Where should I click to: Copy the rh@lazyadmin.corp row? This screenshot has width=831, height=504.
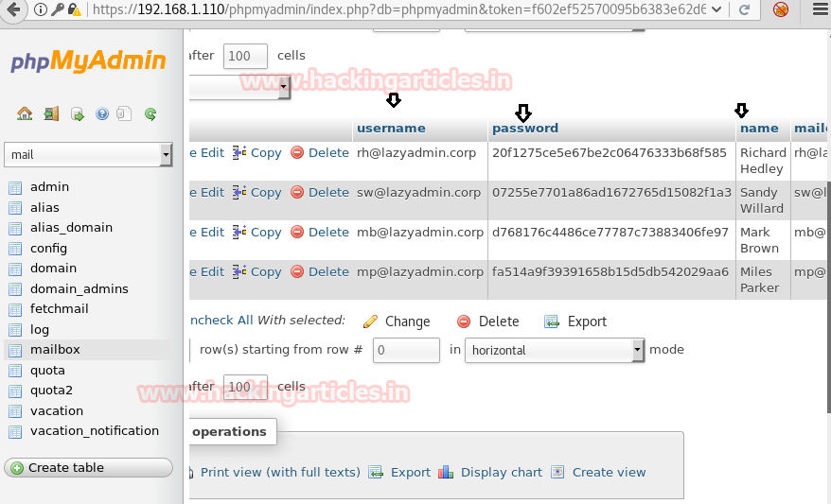click(x=257, y=153)
